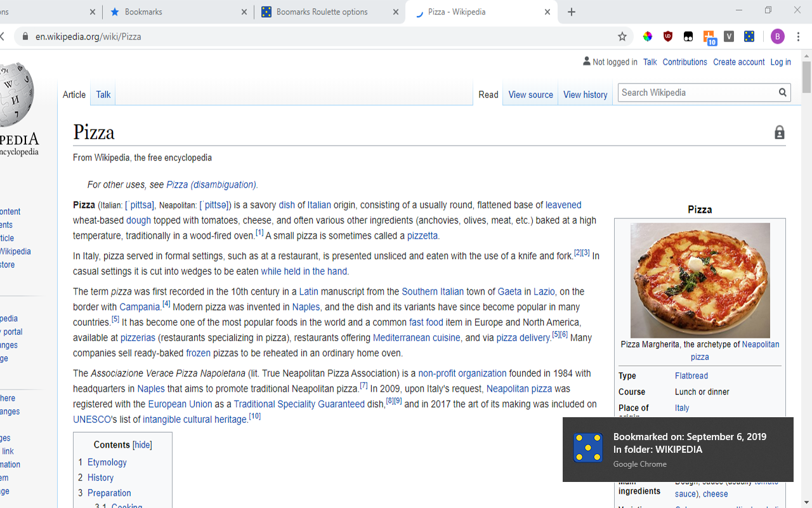The width and height of the screenshot is (812, 508).
Task: Click the bookmark star in address bar
Action: (622, 37)
